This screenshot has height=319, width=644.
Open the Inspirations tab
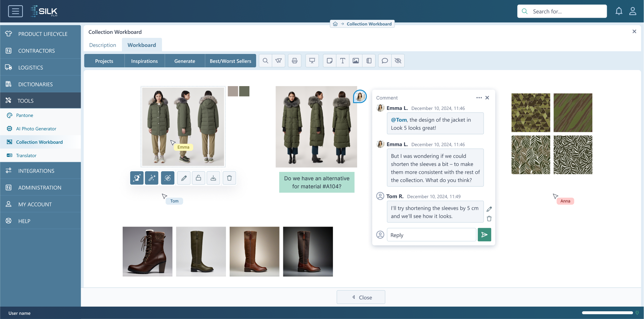point(144,61)
